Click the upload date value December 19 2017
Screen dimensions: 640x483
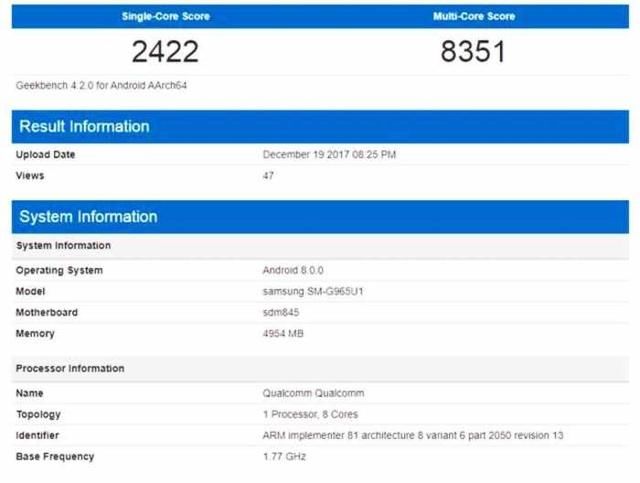[x=329, y=155]
